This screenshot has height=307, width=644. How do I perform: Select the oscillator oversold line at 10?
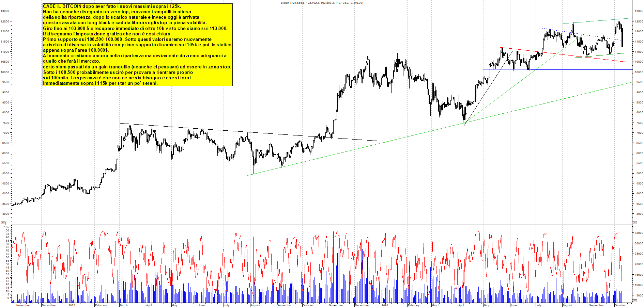(307, 291)
